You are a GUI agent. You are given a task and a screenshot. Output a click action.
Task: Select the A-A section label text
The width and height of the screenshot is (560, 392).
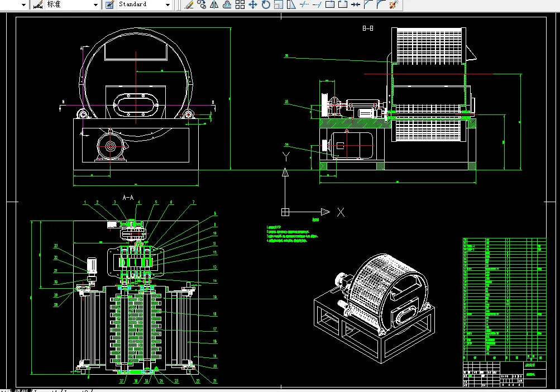click(128, 197)
